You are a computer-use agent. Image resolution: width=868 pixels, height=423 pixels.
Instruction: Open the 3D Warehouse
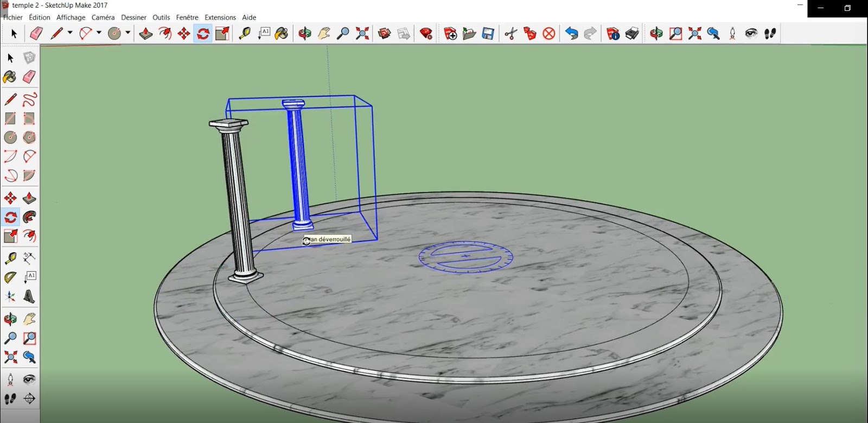385,34
